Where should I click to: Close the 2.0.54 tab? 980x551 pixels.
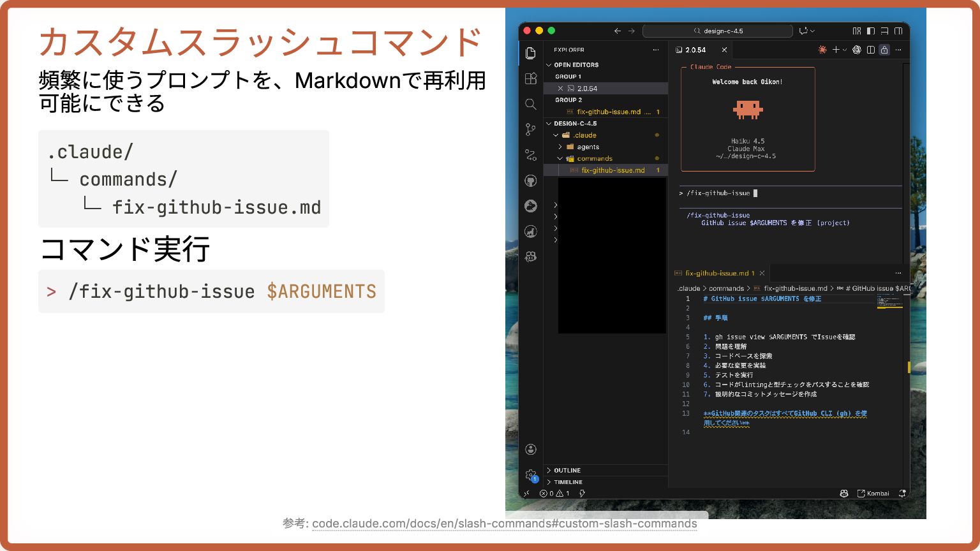pos(724,50)
